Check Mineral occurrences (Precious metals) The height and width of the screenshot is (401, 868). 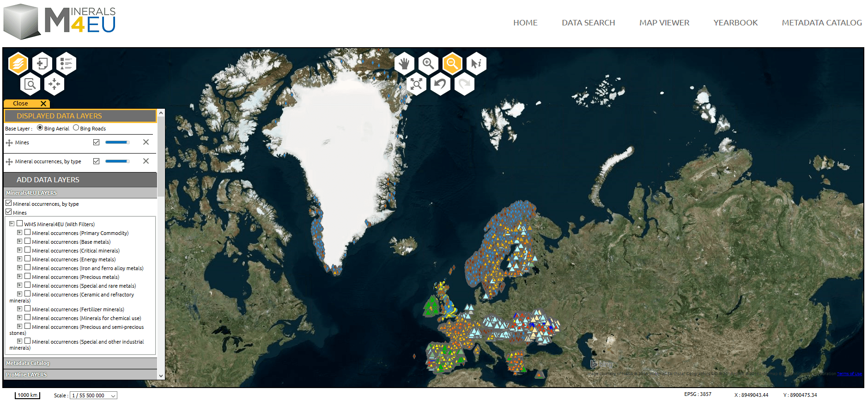click(x=27, y=276)
